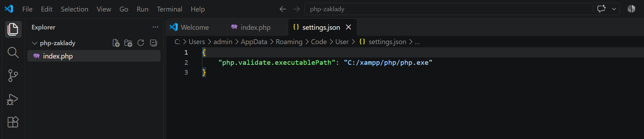Open the Terminal menu

click(169, 9)
